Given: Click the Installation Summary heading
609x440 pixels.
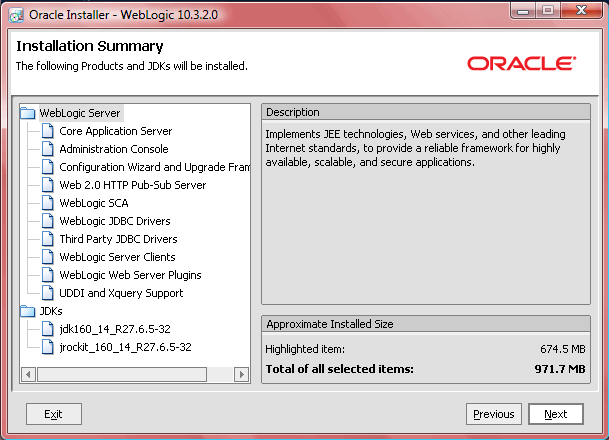Looking at the screenshot, I should (x=90, y=46).
